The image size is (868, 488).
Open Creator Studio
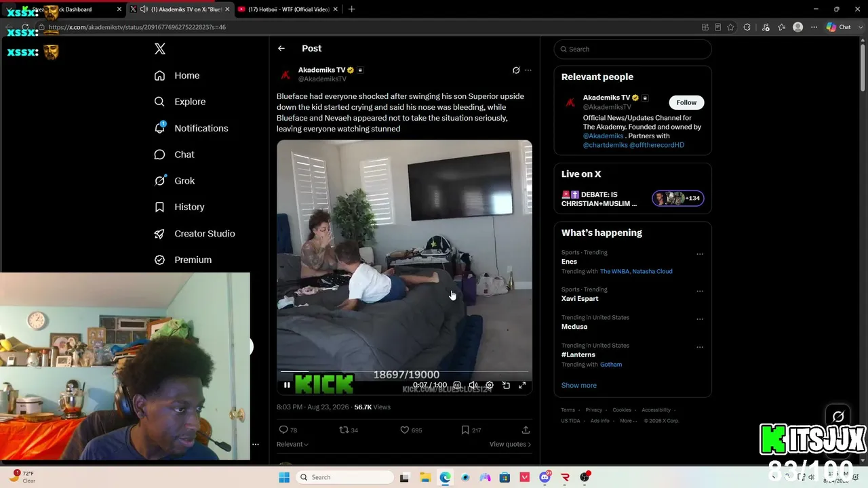195,233
